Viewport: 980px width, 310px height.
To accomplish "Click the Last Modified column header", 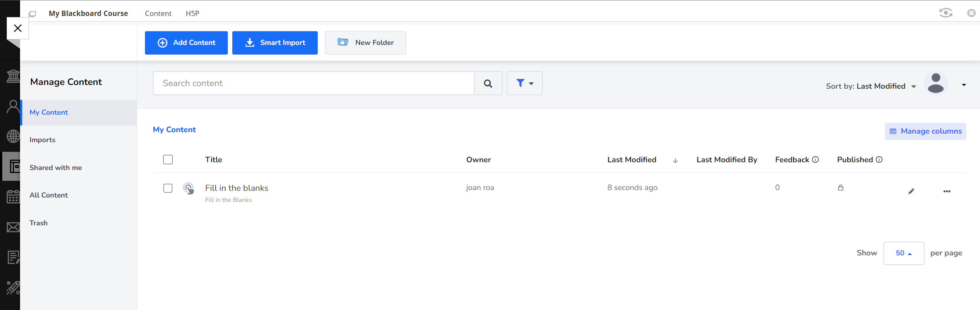I will [x=631, y=160].
